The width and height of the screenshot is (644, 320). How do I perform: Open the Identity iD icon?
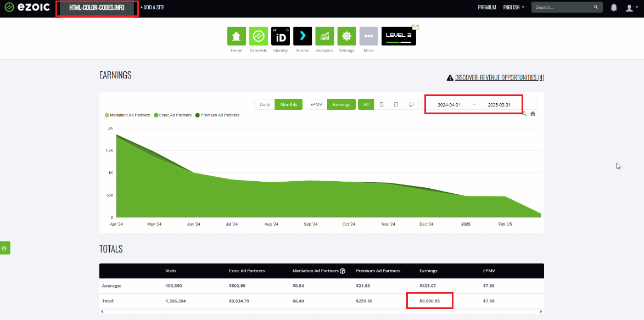point(281,36)
